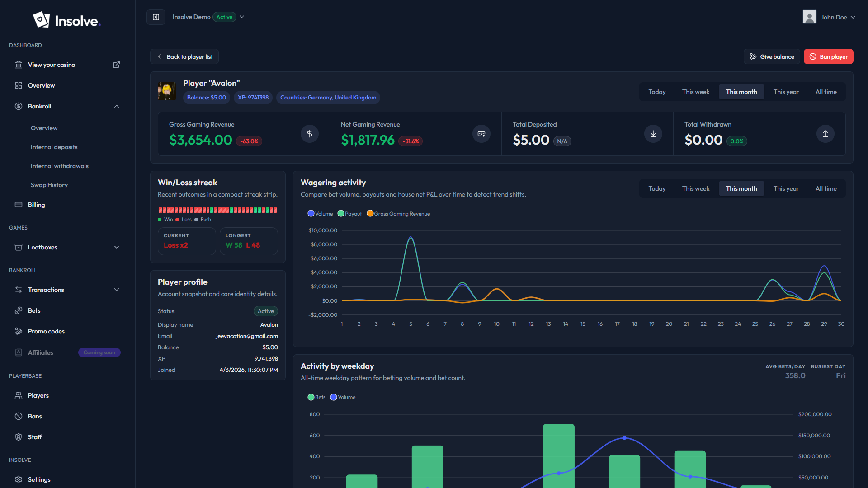The height and width of the screenshot is (488, 868).
Task: Click the Settings gear icon
Action: [x=19, y=479]
